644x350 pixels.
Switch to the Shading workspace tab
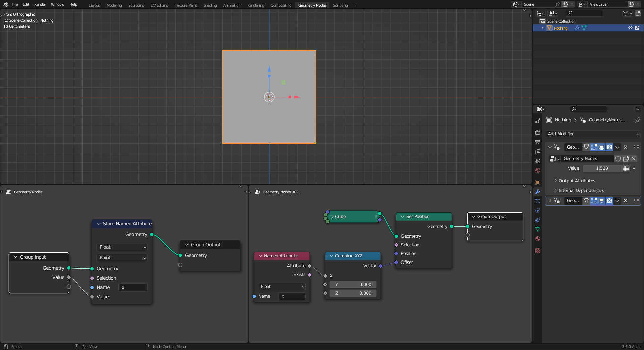point(210,5)
